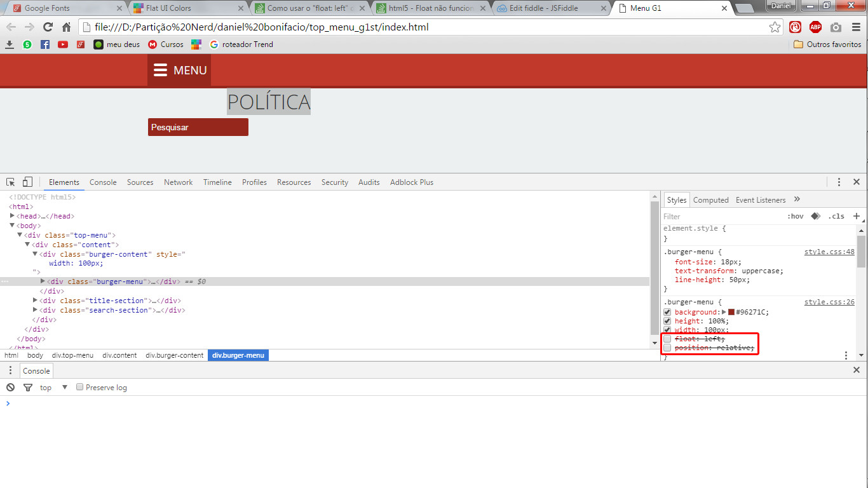Image resolution: width=868 pixels, height=488 pixels.
Task: Open the console filter funnel icon
Action: (27, 387)
